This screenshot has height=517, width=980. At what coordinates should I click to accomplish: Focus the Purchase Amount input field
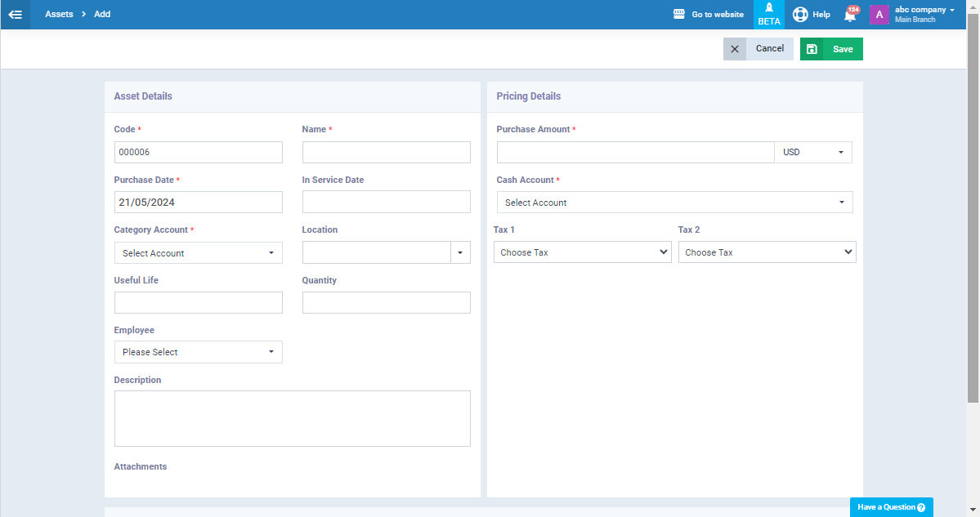coord(636,153)
